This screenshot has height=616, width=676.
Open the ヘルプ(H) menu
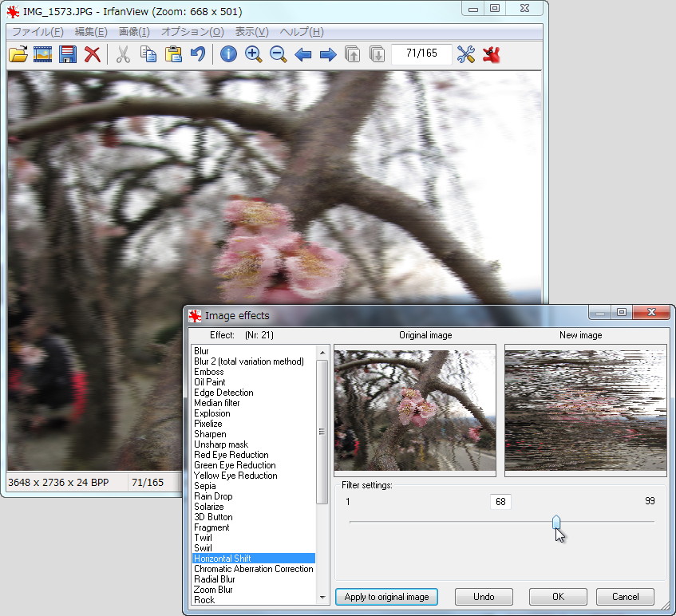point(302,32)
